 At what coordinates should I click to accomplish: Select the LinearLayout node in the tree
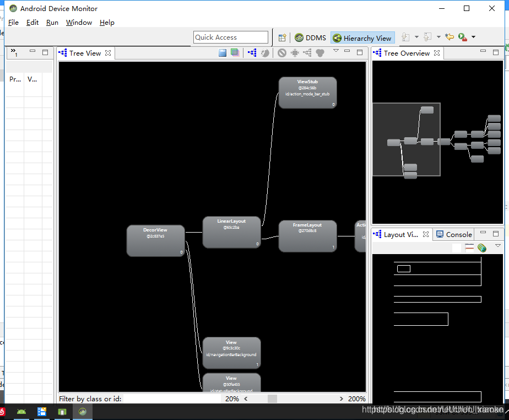[231, 232]
